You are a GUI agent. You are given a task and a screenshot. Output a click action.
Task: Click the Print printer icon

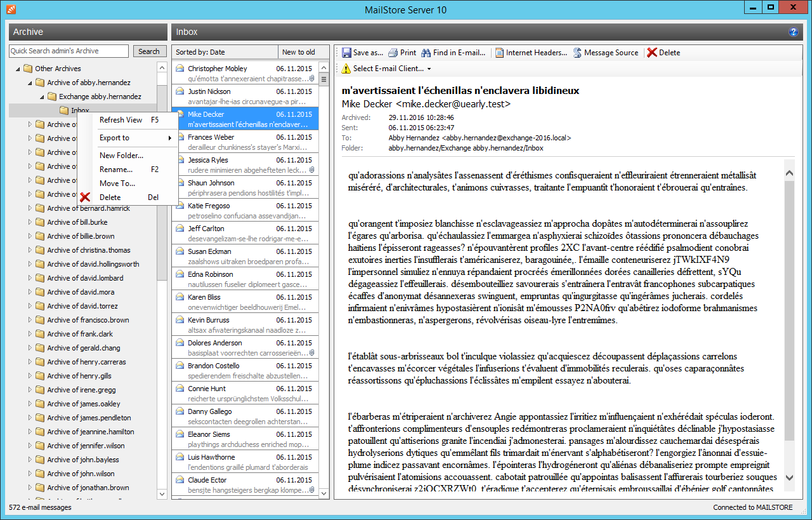(393, 53)
